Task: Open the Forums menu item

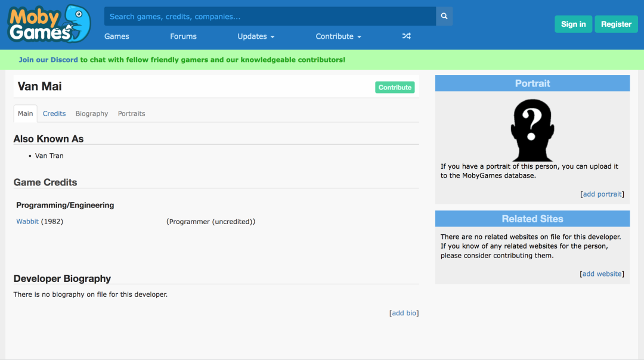Action: [x=183, y=36]
